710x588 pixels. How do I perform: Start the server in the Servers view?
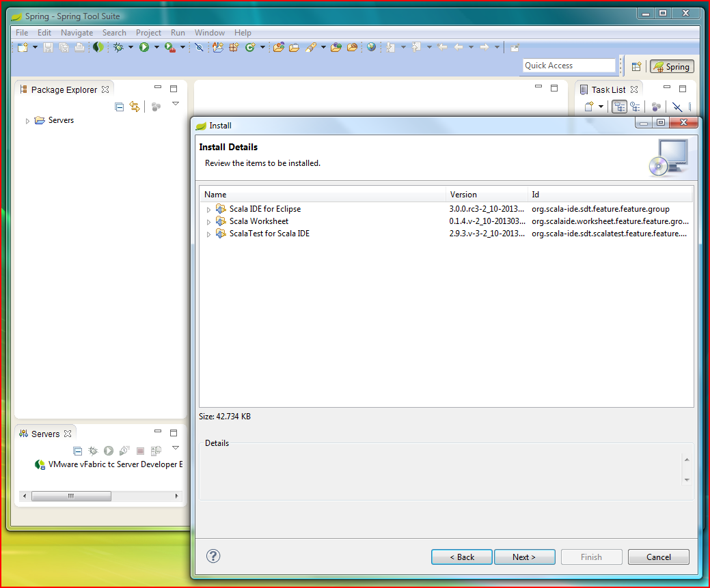tap(108, 451)
